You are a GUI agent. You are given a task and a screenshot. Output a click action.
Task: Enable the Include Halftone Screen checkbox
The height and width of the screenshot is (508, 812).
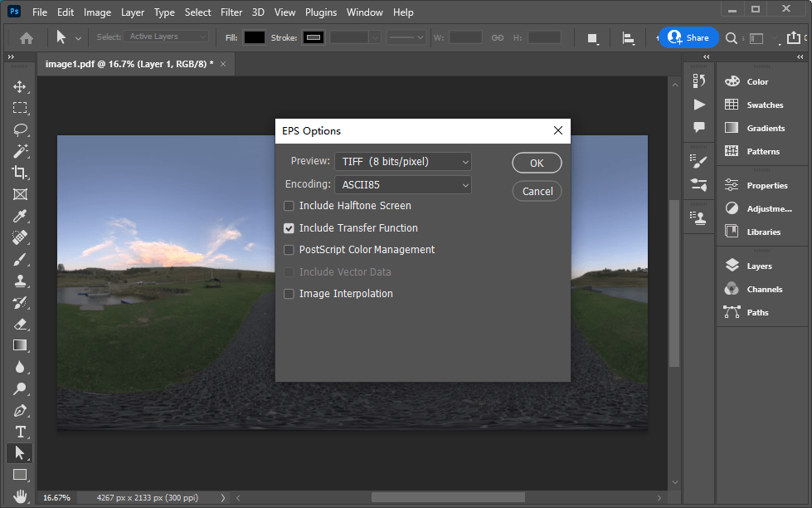289,205
